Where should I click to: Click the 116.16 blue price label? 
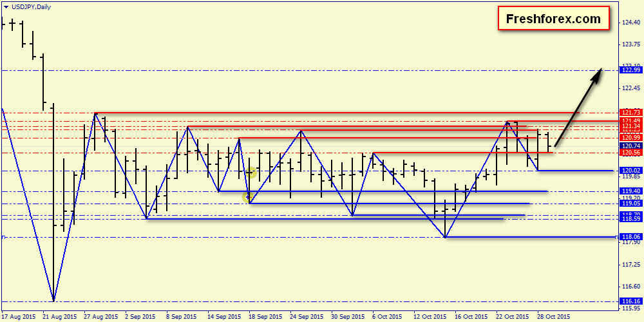pos(630,301)
